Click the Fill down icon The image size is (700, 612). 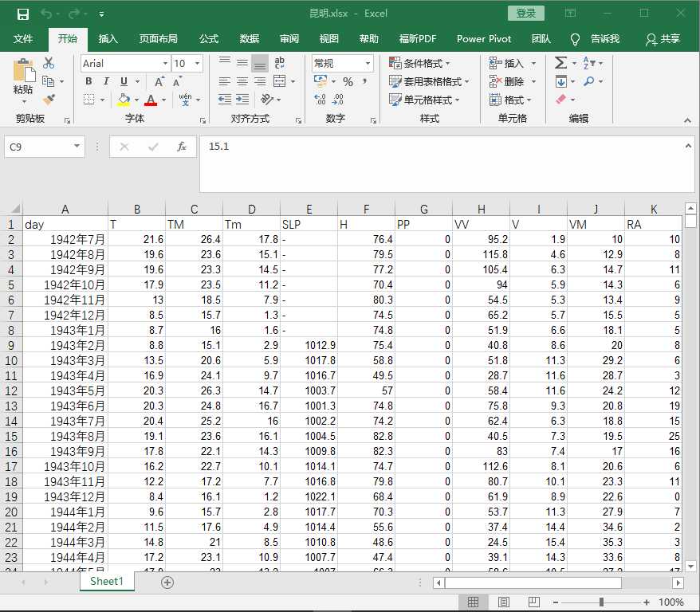click(560, 81)
